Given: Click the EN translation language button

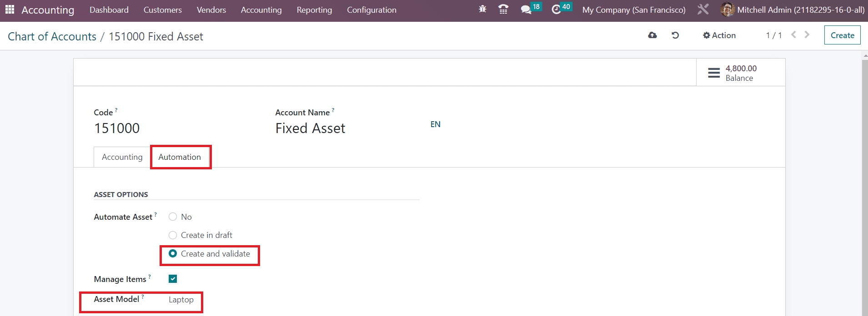Looking at the screenshot, I should click(x=435, y=124).
